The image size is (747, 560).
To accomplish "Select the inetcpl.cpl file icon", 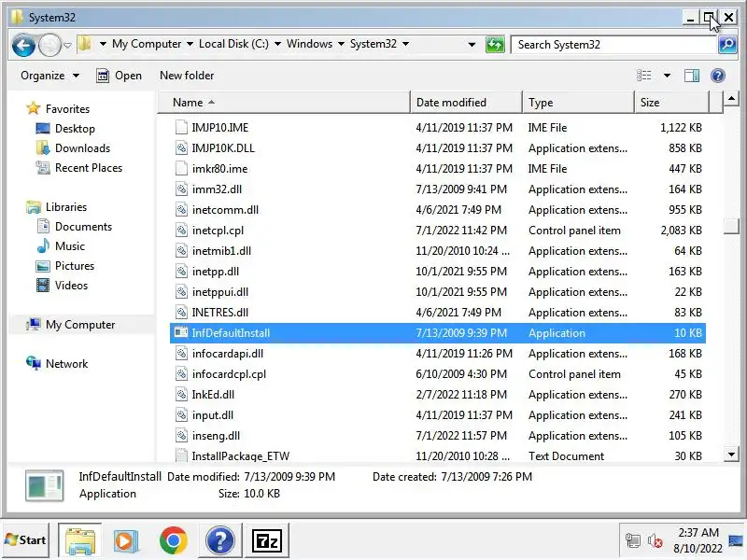I will (x=181, y=230).
